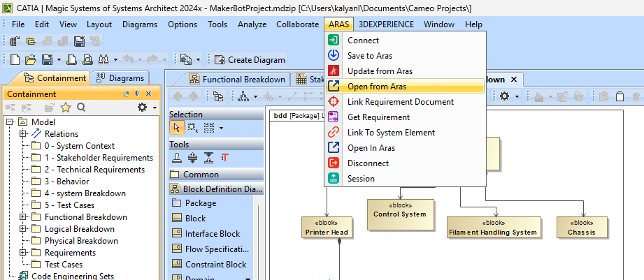The height and width of the screenshot is (280, 644).
Task: Click the project compare/merge icon
Action: coord(186,60)
